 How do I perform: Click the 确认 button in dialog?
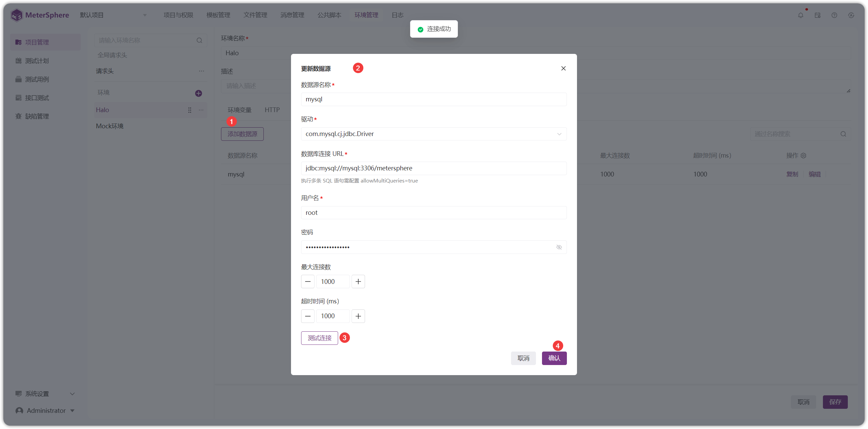point(554,358)
